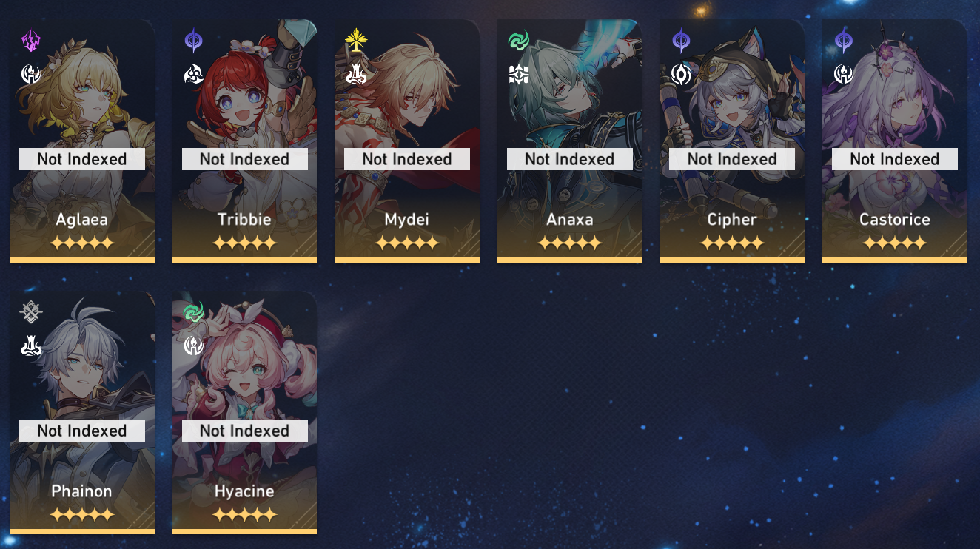Open the Castorice character card name
Viewport: 980px width, 549px height.
click(x=895, y=220)
